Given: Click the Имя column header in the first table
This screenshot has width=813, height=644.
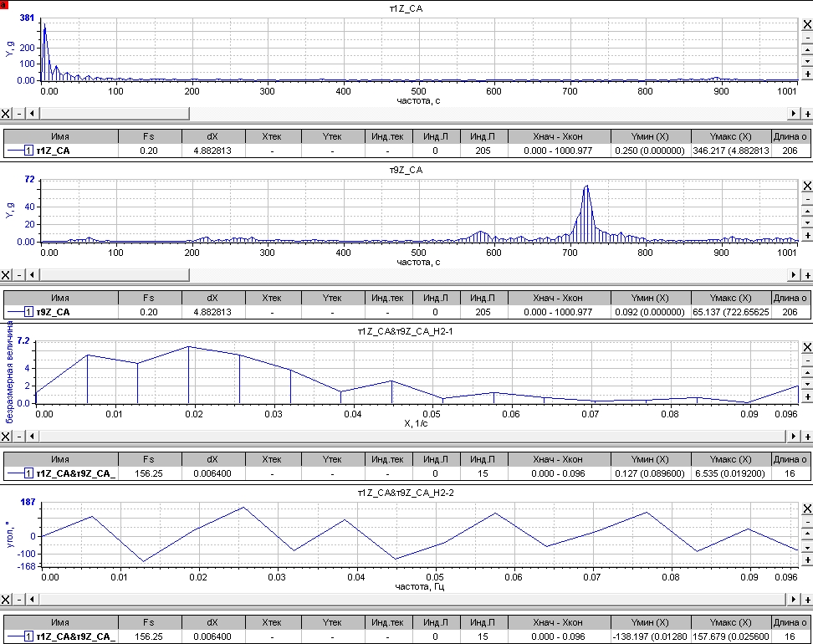Looking at the screenshot, I should tap(60, 135).
